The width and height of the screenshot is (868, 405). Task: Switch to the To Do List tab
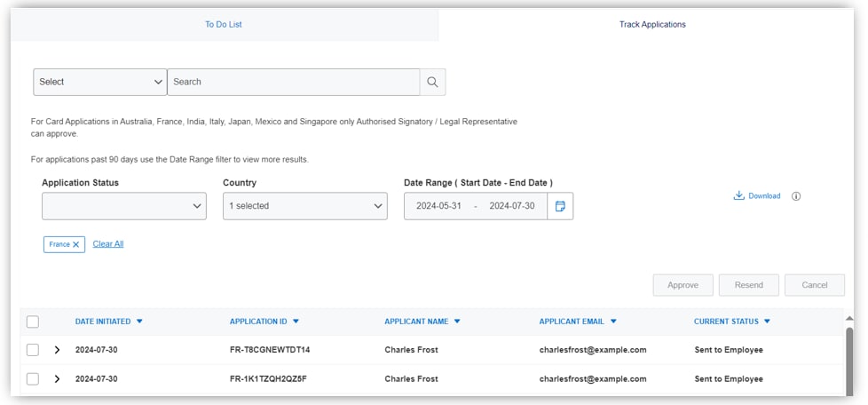(x=224, y=24)
